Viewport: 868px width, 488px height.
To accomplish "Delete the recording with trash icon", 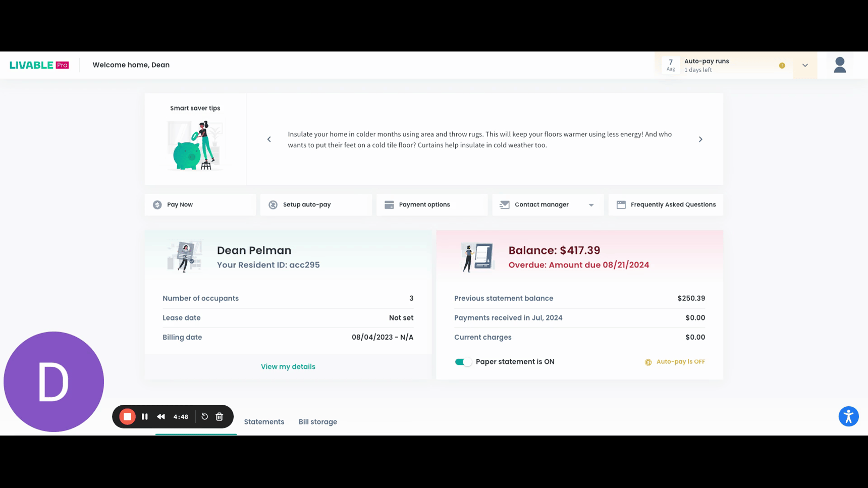I will (x=220, y=416).
